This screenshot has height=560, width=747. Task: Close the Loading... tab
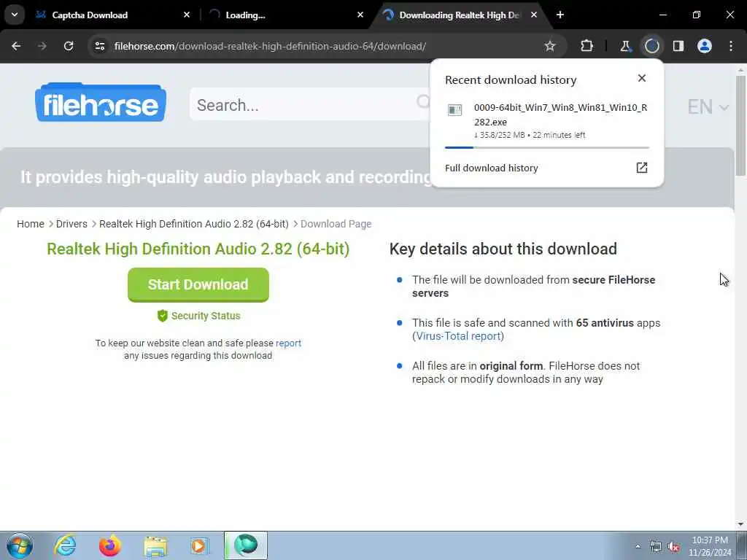tap(360, 15)
